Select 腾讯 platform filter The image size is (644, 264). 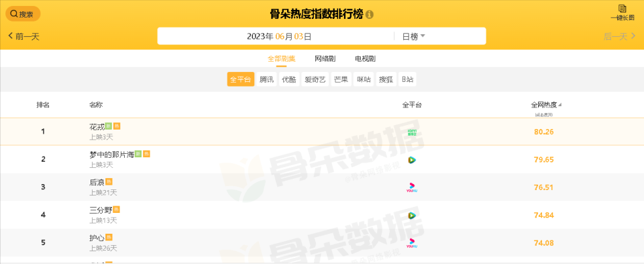point(266,79)
